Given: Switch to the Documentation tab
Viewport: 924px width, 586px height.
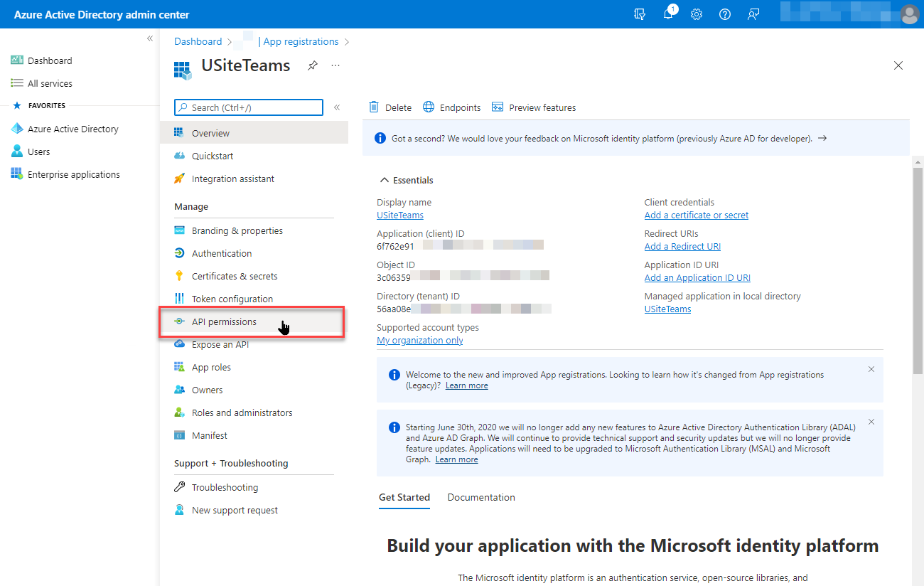Looking at the screenshot, I should [x=481, y=497].
